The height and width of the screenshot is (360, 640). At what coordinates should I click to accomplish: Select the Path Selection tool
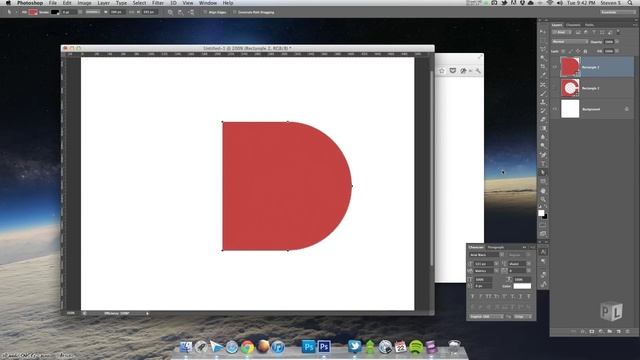pos(543,172)
